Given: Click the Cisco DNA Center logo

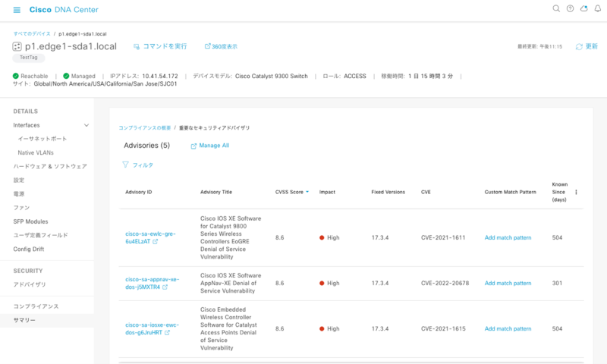Looking at the screenshot, I should coord(64,10).
